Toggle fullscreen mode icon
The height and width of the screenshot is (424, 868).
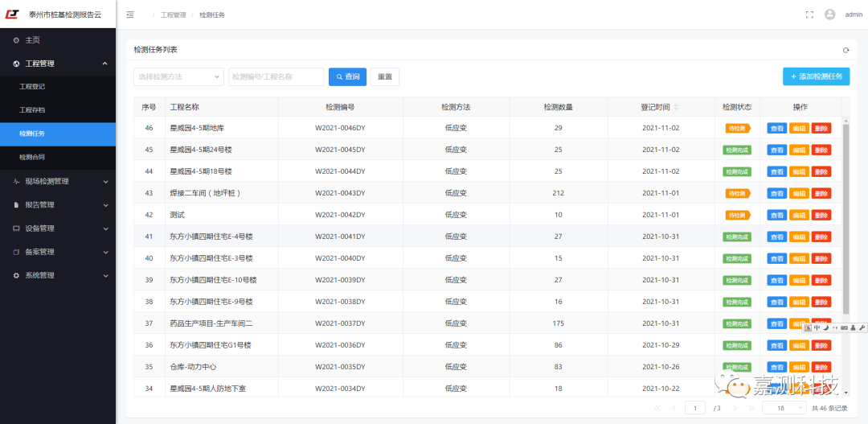(809, 15)
